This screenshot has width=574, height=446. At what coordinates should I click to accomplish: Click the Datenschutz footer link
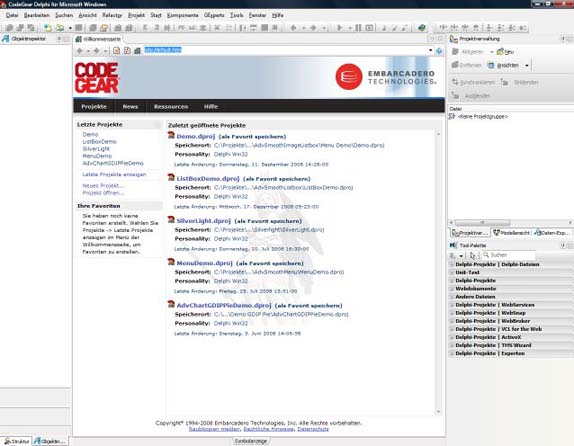point(313,429)
